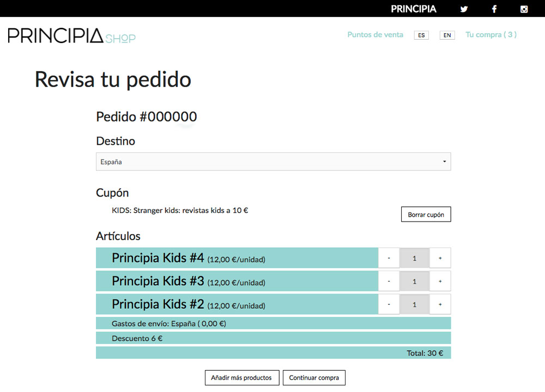Click the KIDS: Stranger kids coupon text
Image resolution: width=545 pixels, height=392 pixels.
coord(180,210)
